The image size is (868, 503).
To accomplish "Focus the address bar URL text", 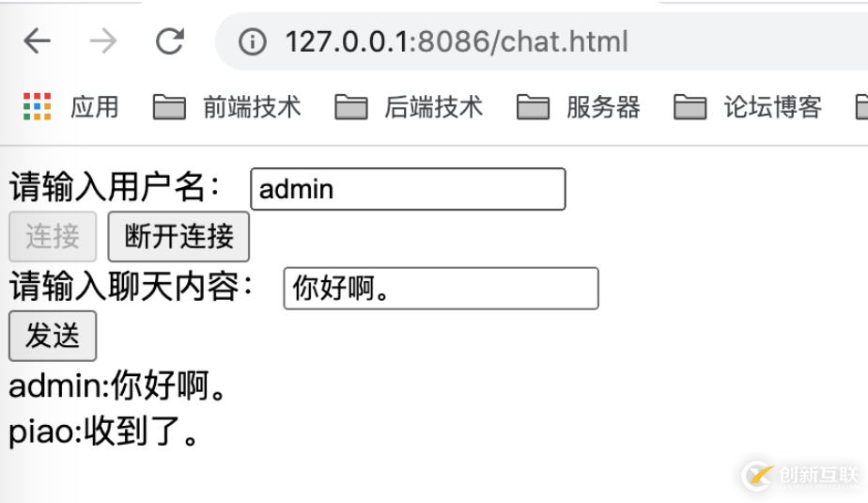I will click(457, 42).
